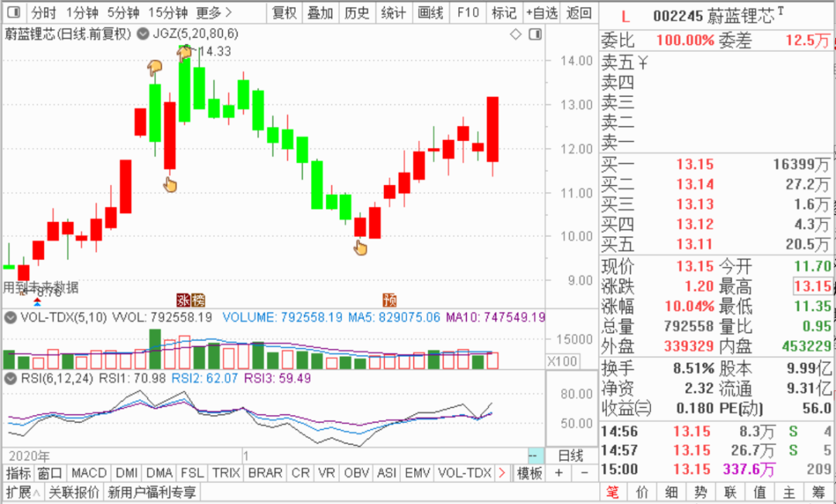836x504 pixels.
Task: Toggle the X100 volume scale label
Action: (561, 362)
